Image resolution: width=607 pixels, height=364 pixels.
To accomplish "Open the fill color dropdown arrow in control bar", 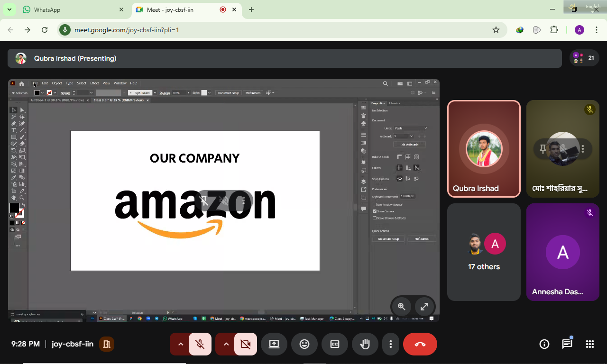I will (x=42, y=93).
